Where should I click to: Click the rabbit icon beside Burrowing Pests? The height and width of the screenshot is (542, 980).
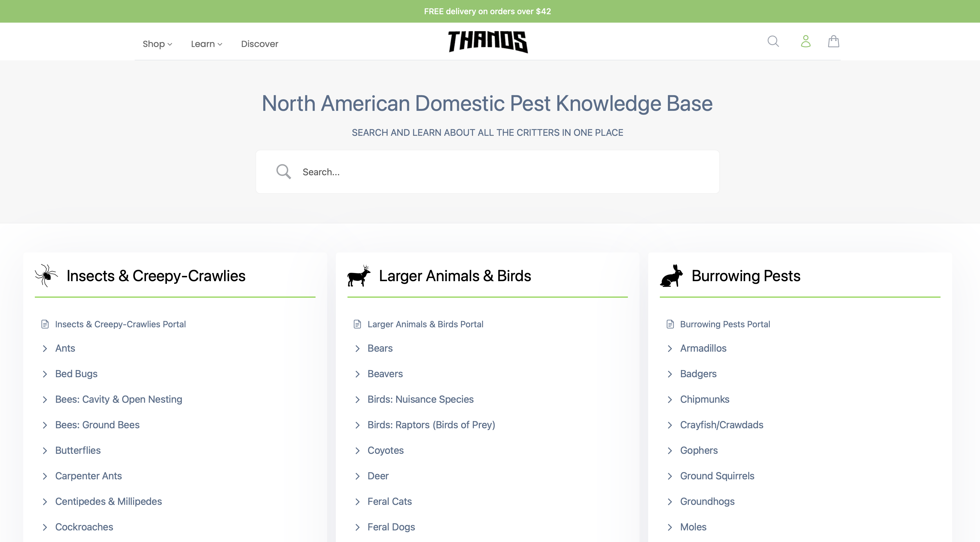[x=671, y=275]
